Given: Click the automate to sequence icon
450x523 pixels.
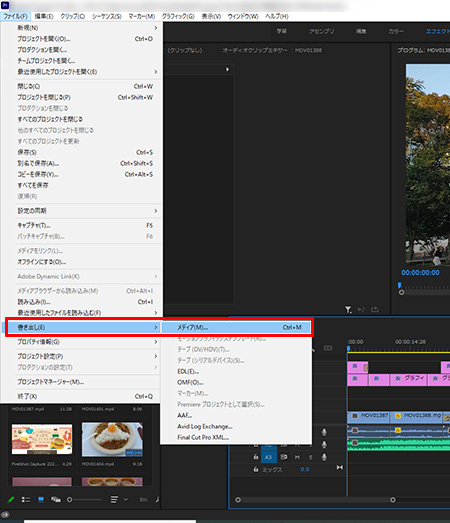Looking at the screenshot, I should [143, 499].
